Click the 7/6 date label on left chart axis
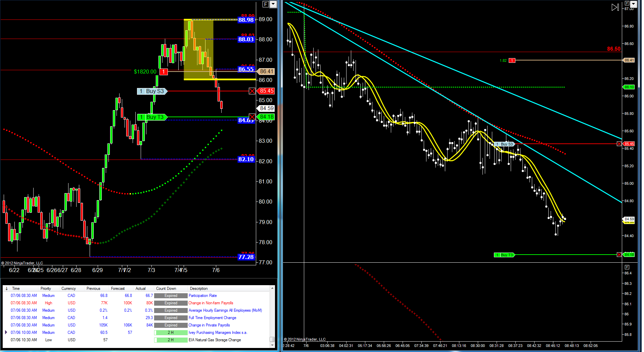The width and height of the screenshot is (644, 352). (x=216, y=270)
